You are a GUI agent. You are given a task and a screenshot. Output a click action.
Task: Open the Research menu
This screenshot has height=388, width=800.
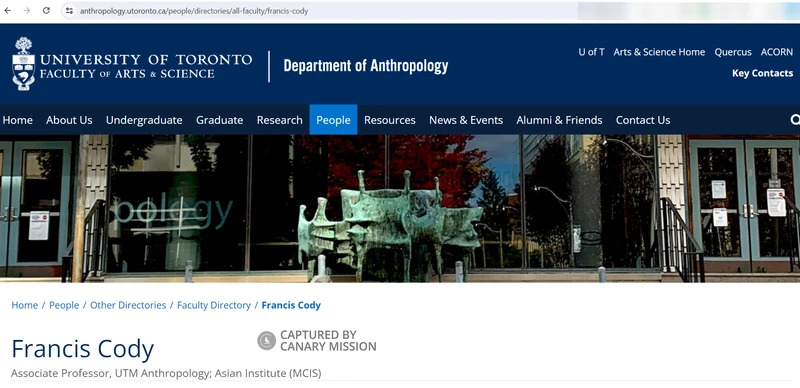[280, 120]
